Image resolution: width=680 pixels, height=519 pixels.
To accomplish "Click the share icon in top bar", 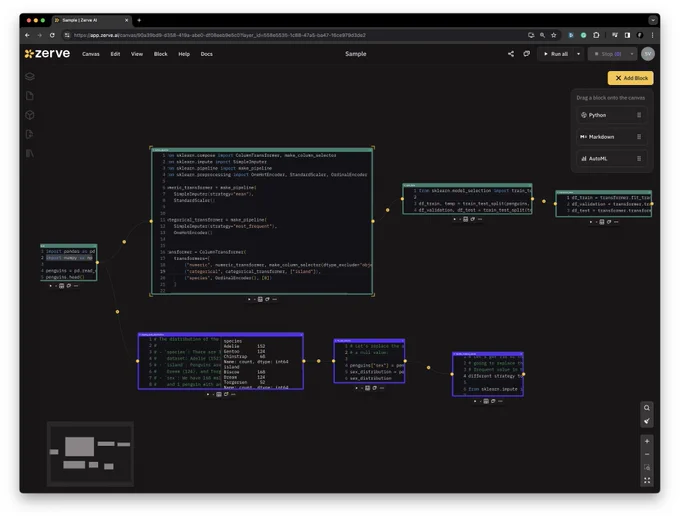I will coord(511,54).
